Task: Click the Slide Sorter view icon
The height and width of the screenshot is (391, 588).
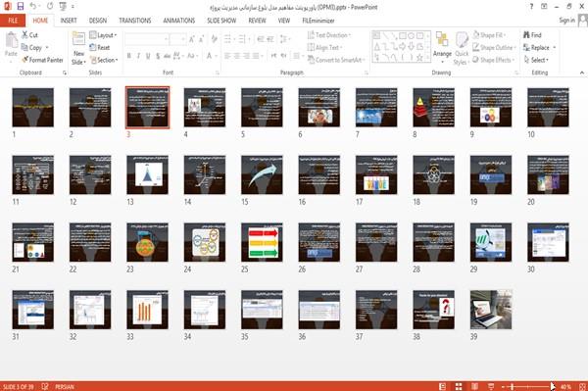Action: (459, 386)
